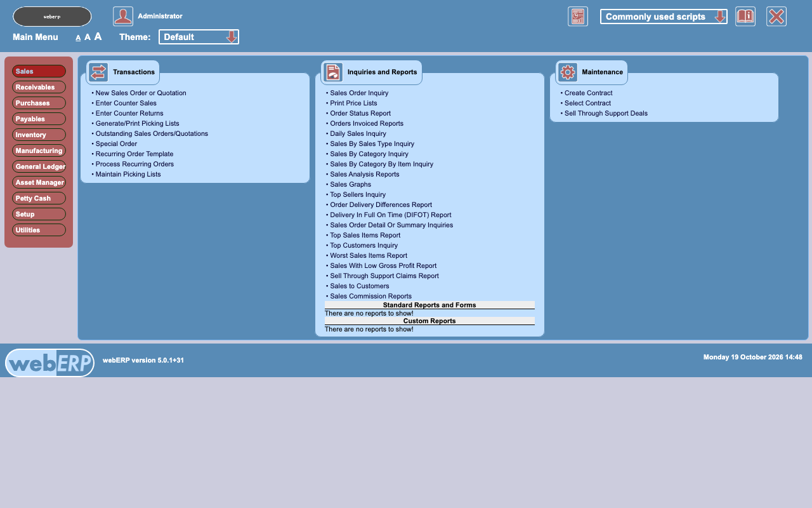The height and width of the screenshot is (508, 812).
Task: Open New Sales Order or Quotation
Action: point(141,93)
